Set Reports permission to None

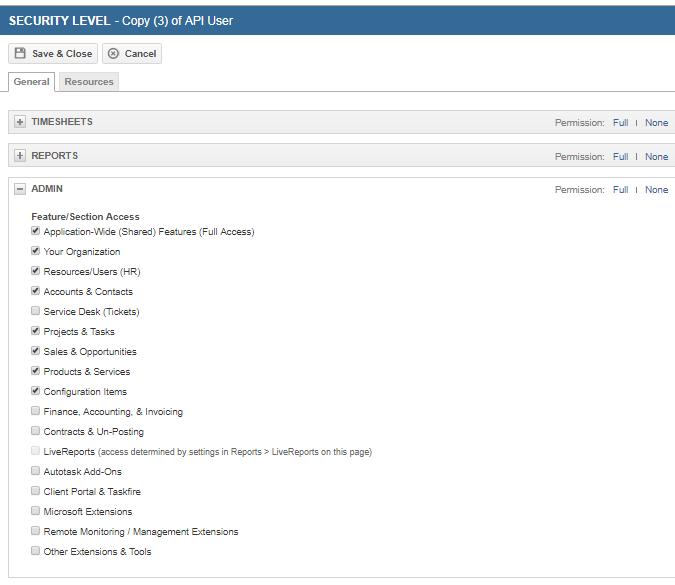[656, 157]
